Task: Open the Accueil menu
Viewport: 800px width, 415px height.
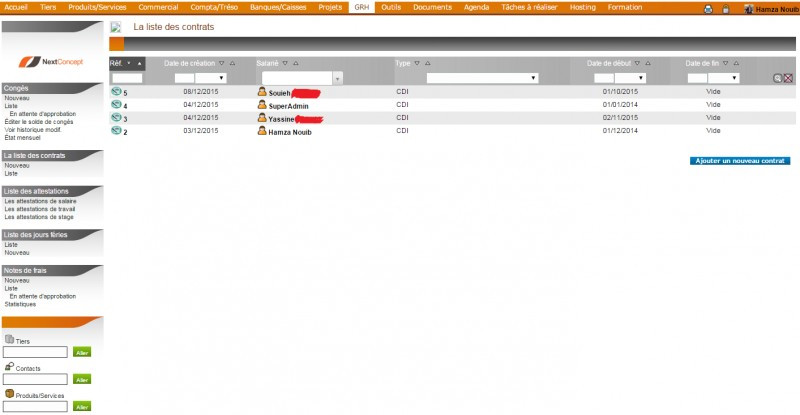Action: [16, 7]
